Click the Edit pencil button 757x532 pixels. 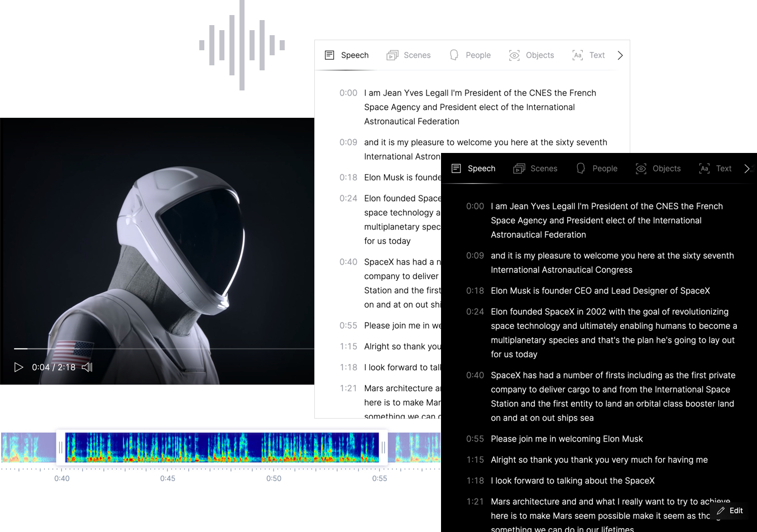click(730, 511)
